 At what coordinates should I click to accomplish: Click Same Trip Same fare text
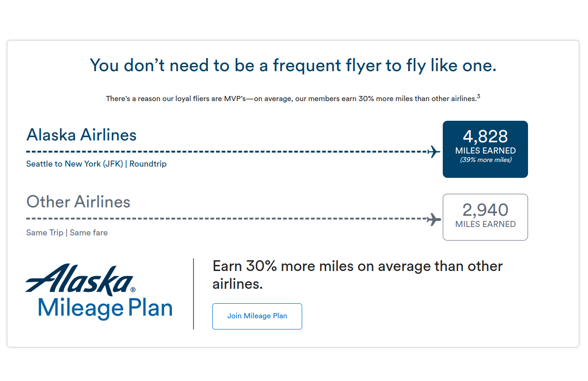(x=67, y=233)
